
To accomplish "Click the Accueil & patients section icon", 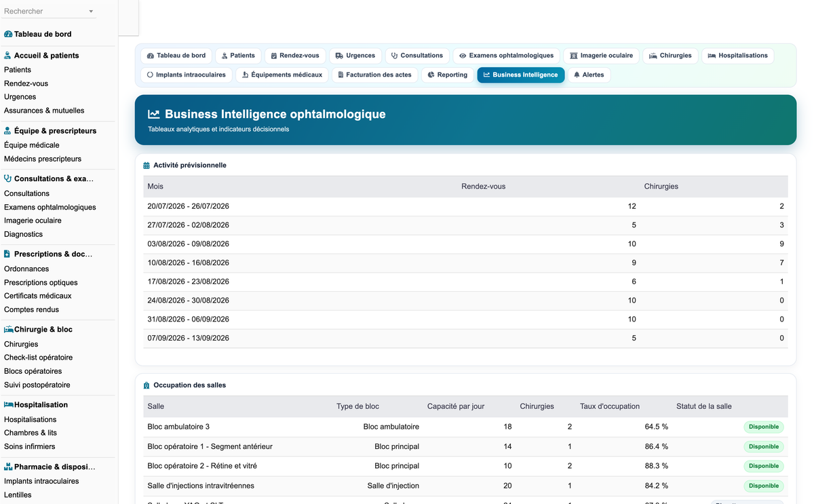I will [x=7, y=56].
